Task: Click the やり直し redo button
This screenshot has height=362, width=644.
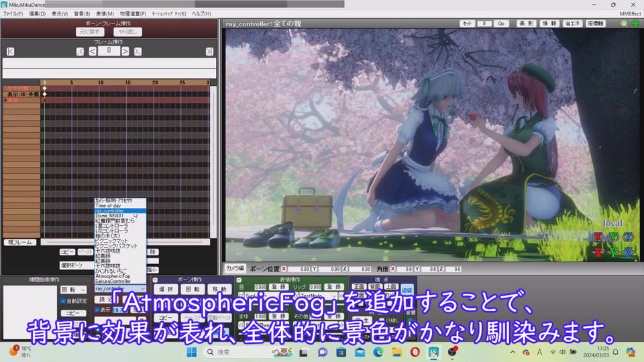Action: (127, 32)
